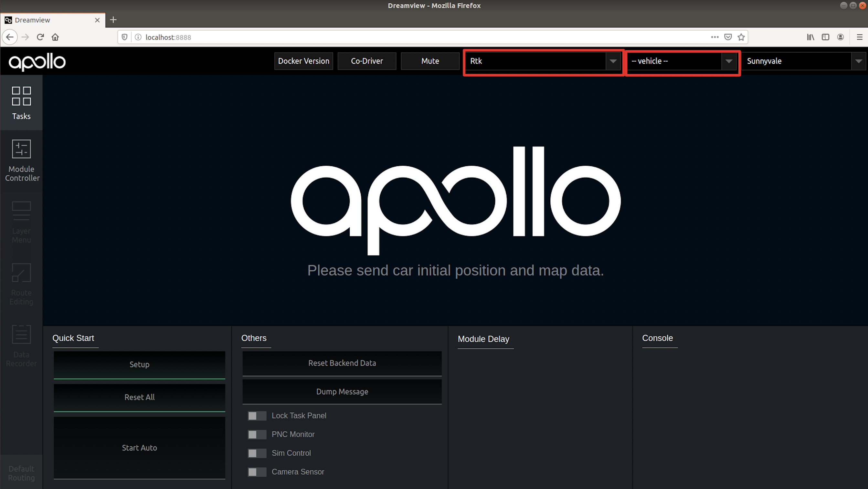Enable the PNC Monitor toggle
The image size is (868, 489).
click(x=256, y=434)
